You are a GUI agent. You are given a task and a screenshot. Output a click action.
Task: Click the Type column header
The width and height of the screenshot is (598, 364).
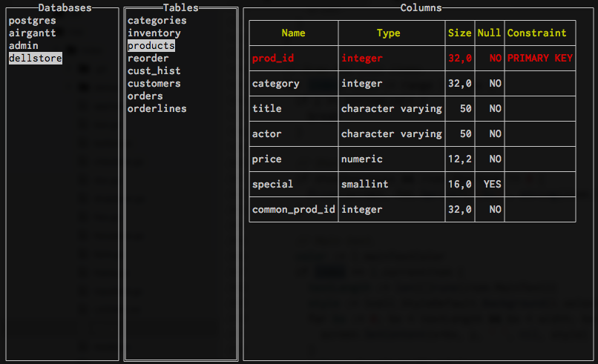(x=388, y=33)
